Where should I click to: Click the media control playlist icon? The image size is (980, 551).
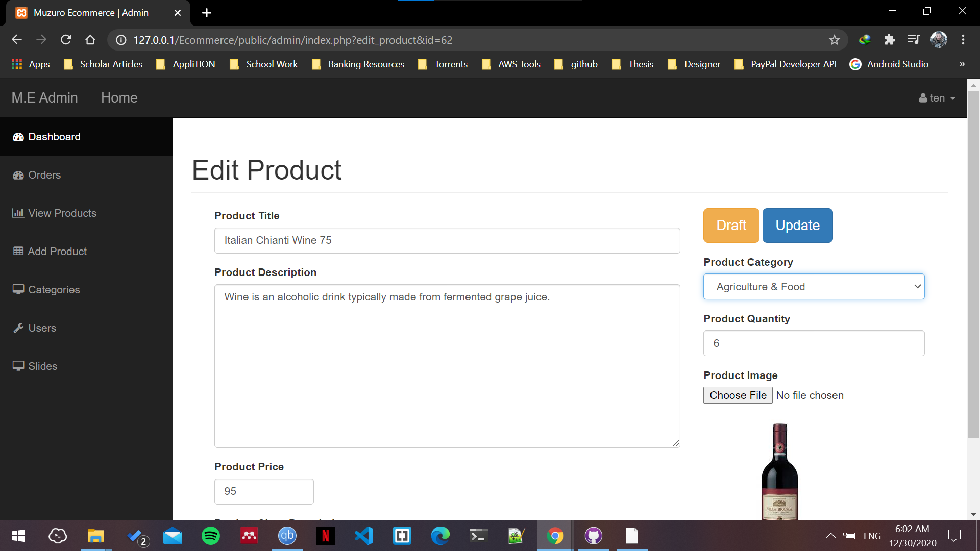click(913, 40)
